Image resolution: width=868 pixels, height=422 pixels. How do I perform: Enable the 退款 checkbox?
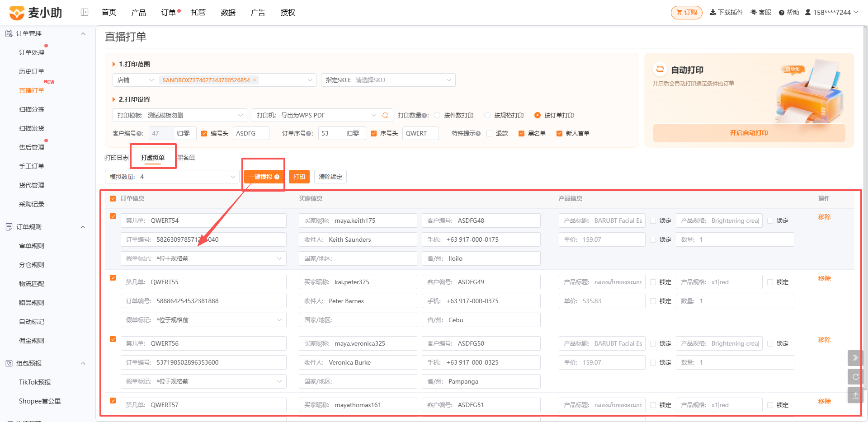(x=489, y=133)
